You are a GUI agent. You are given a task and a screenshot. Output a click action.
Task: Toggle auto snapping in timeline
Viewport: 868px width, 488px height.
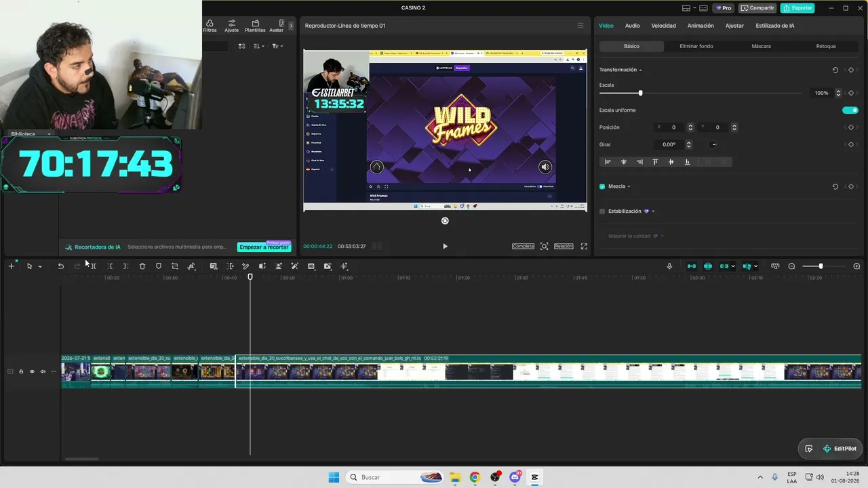[x=708, y=266]
